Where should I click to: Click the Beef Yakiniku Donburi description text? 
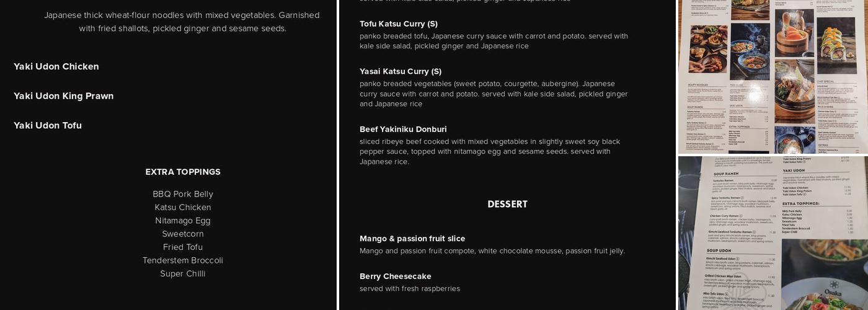490,151
